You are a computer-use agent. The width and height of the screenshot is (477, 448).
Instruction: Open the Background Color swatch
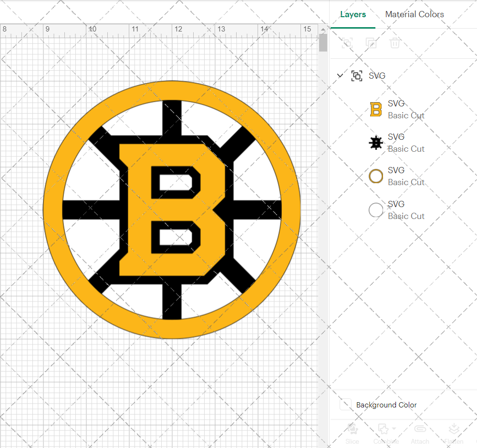[x=345, y=405]
